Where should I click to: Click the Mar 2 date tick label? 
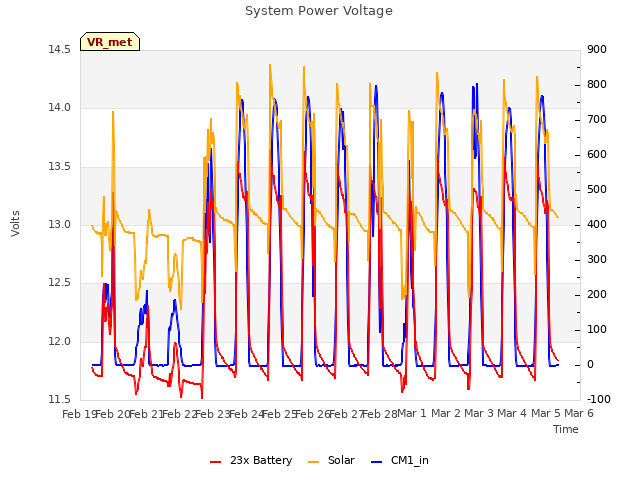(x=446, y=413)
